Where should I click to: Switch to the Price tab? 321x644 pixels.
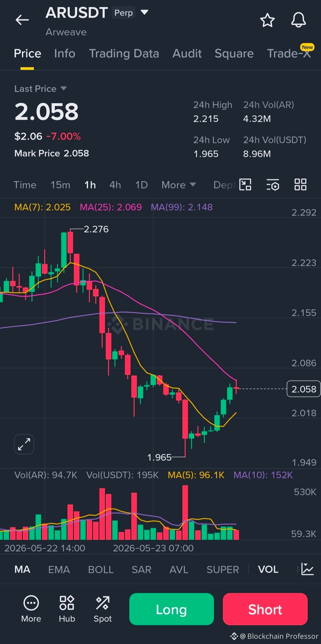[27, 54]
